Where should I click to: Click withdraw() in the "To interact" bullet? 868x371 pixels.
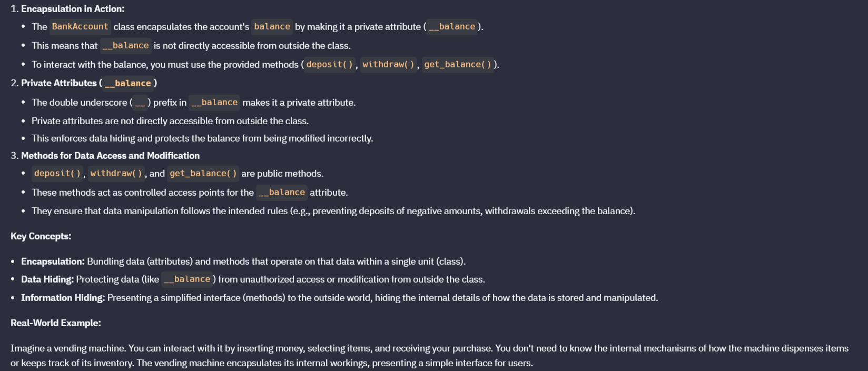tap(388, 65)
